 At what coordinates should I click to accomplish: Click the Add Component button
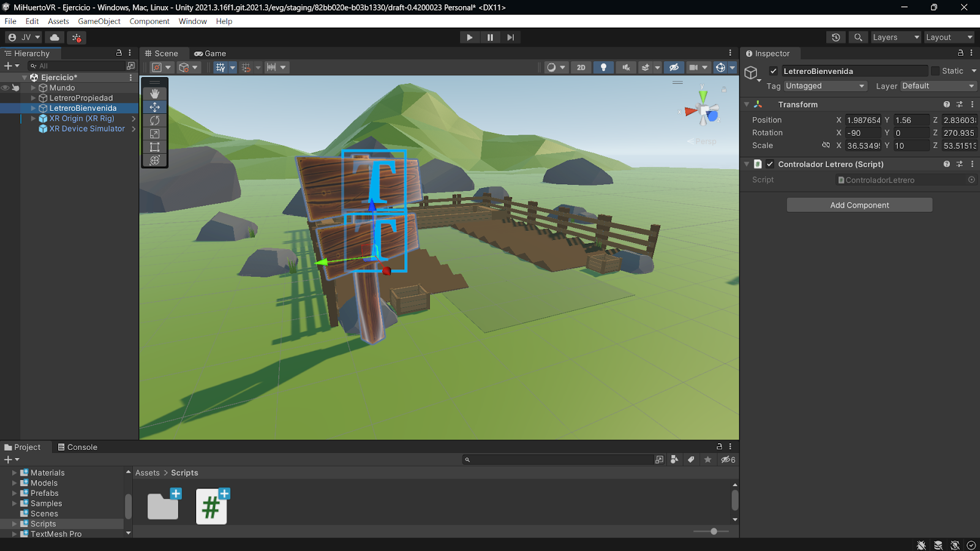[859, 205]
